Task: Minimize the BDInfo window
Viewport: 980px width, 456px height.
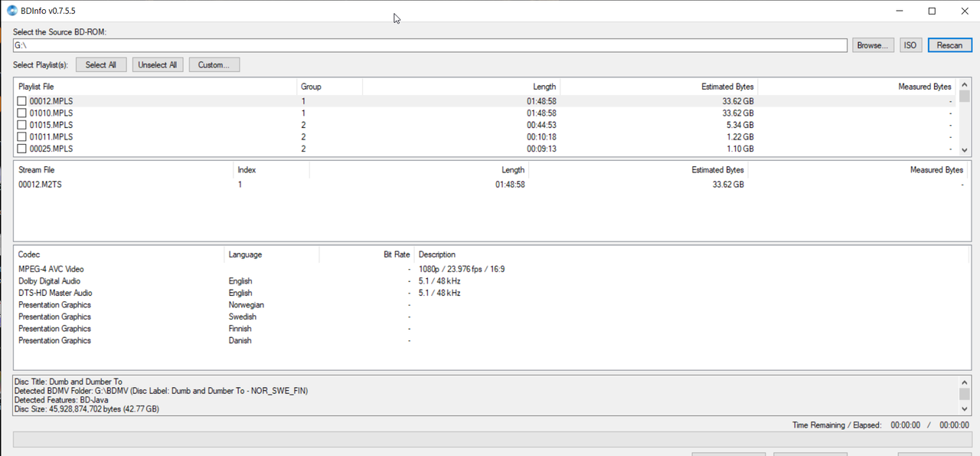Action: [x=900, y=11]
